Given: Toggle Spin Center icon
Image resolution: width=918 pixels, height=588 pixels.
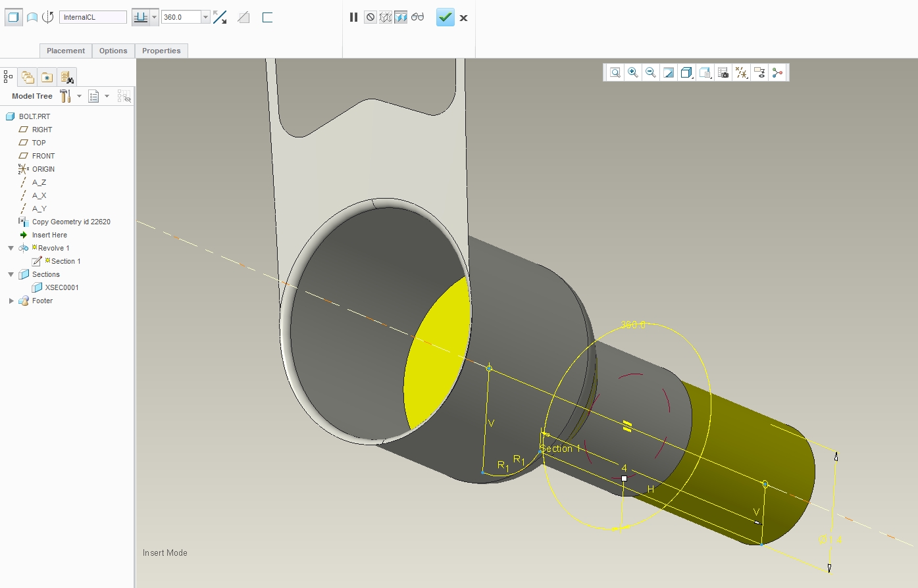Looking at the screenshot, I should tap(778, 72).
